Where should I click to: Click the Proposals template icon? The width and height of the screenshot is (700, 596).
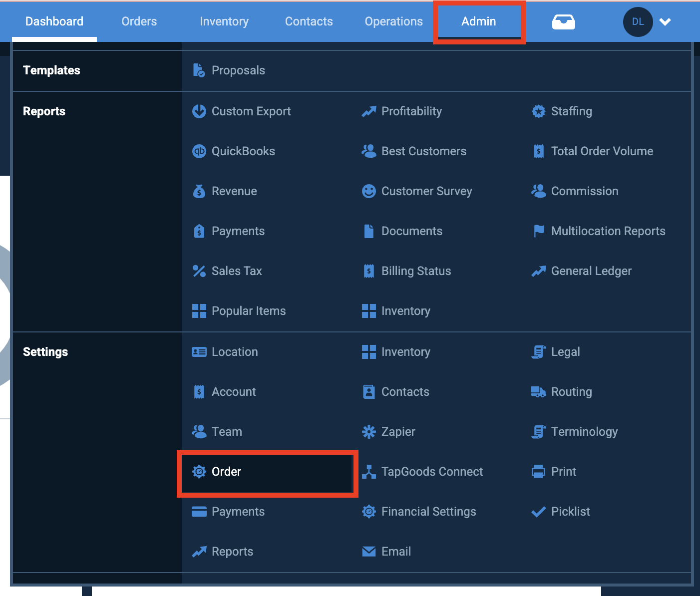click(x=199, y=70)
